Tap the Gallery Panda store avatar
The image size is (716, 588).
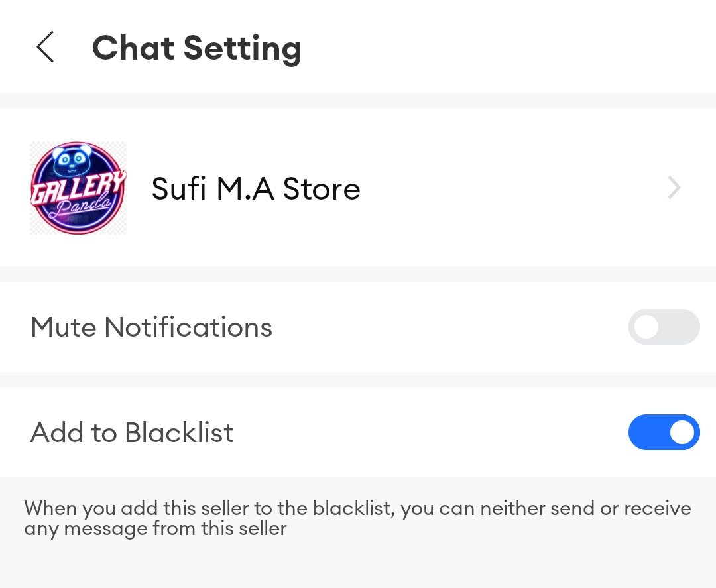click(78, 188)
